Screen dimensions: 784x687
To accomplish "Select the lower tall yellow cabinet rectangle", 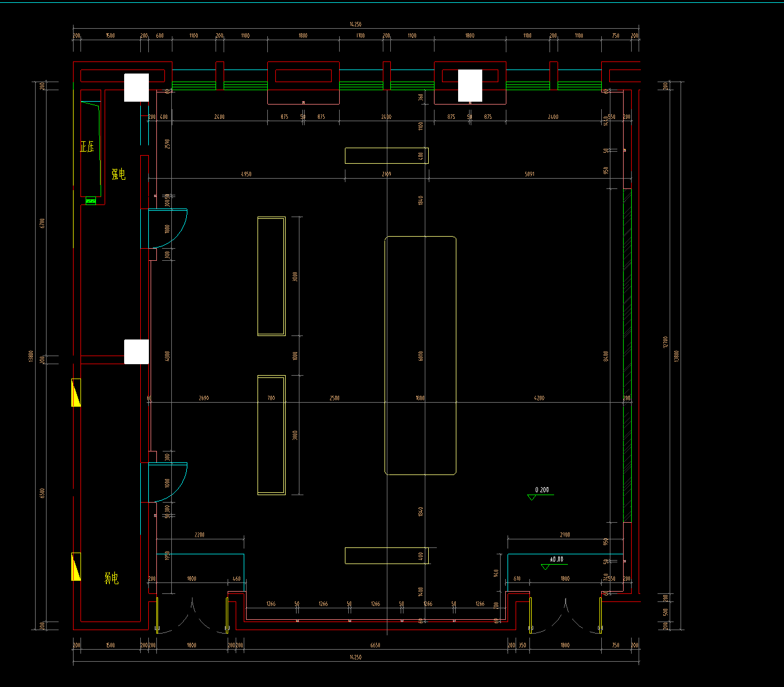I will coord(271,435).
